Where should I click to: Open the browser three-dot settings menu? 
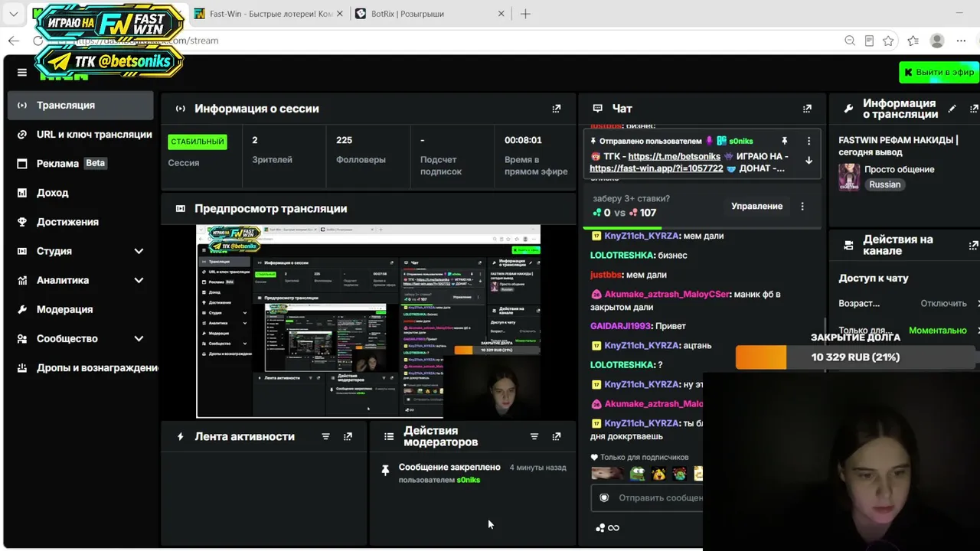961,41
